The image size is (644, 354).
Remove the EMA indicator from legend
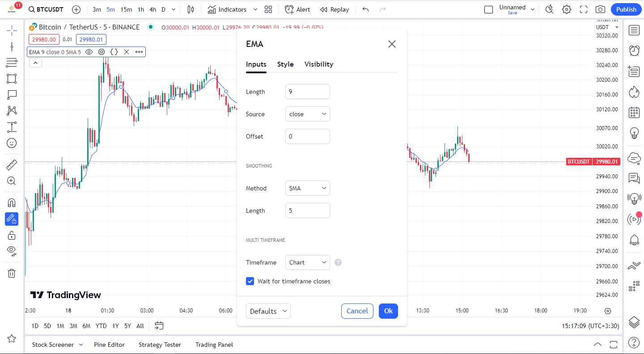tap(127, 52)
